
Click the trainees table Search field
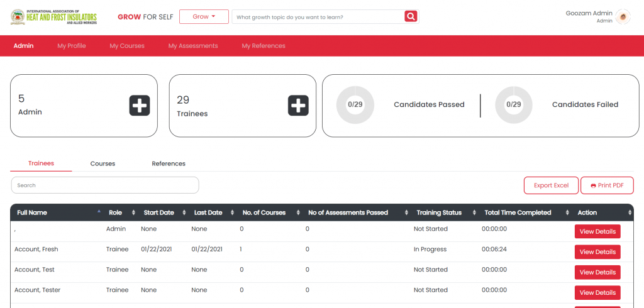(x=105, y=185)
